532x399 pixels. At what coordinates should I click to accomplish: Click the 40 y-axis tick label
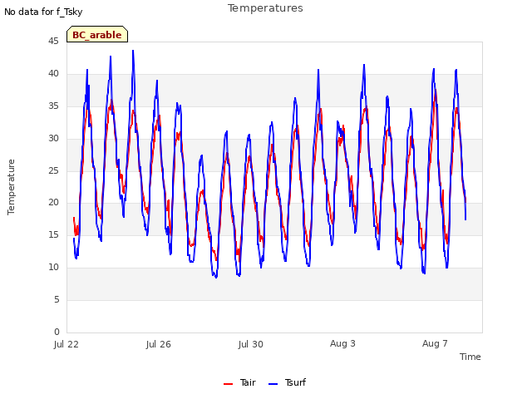pos(53,73)
